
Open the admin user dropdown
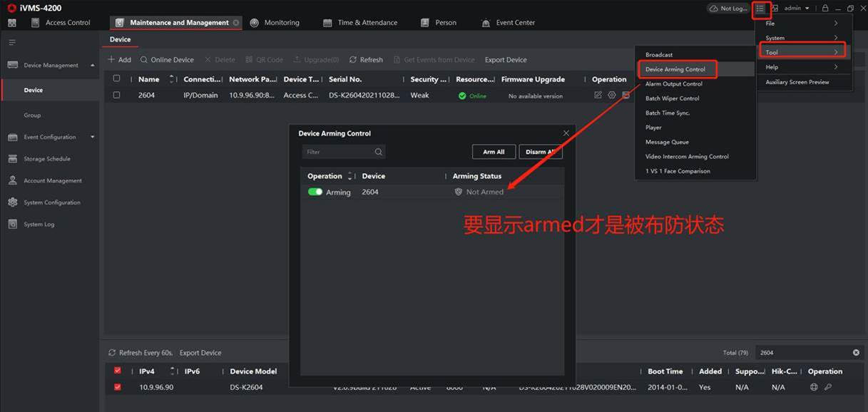[x=797, y=9]
